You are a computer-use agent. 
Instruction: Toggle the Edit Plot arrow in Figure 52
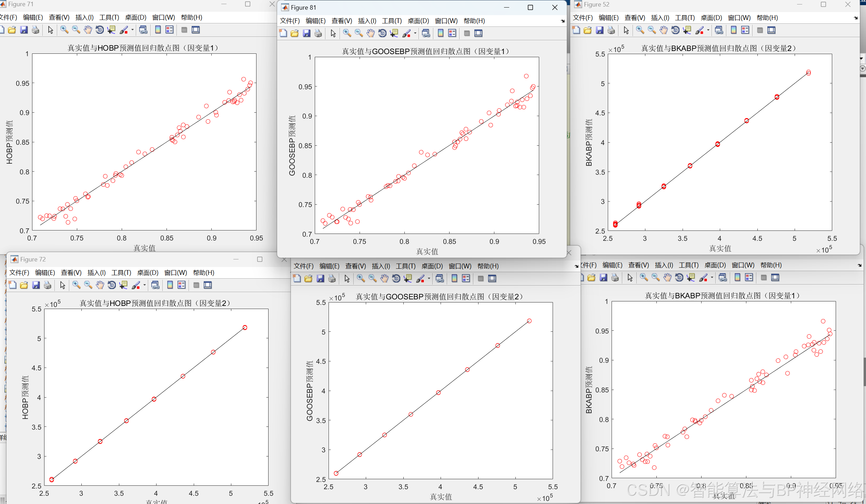[x=626, y=30]
